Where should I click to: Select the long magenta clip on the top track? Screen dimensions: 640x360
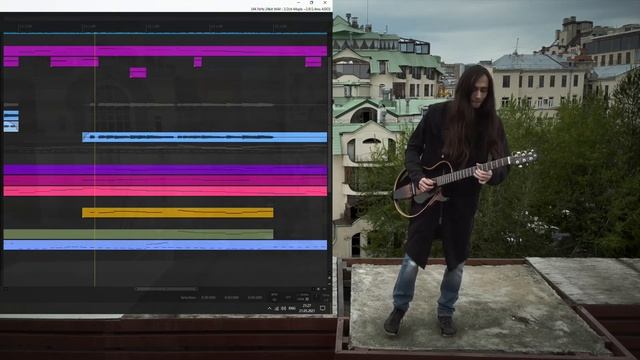coord(165,51)
